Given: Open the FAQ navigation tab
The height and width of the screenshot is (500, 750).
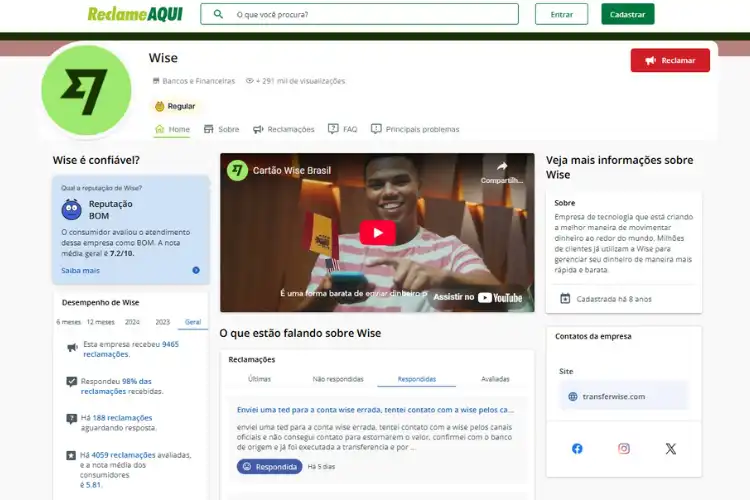Looking at the screenshot, I should (342, 129).
